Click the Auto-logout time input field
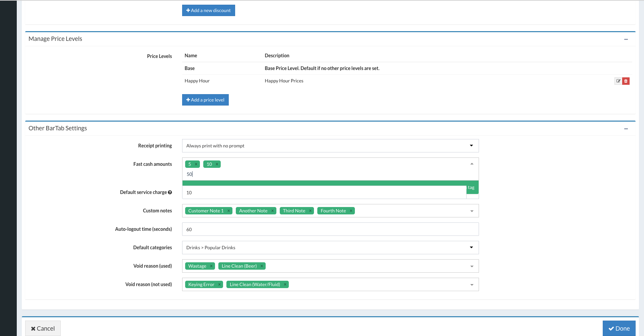The width and height of the screenshot is (644, 336). coord(330,229)
